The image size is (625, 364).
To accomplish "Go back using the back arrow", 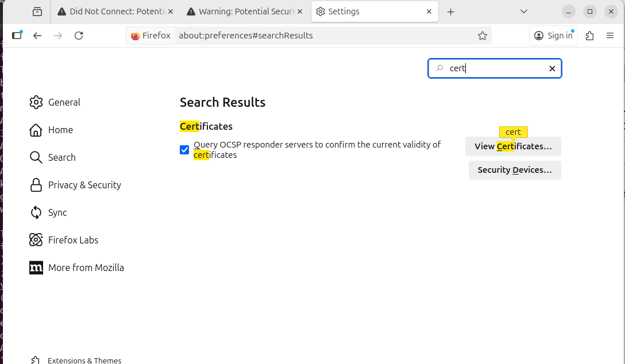I will [37, 36].
